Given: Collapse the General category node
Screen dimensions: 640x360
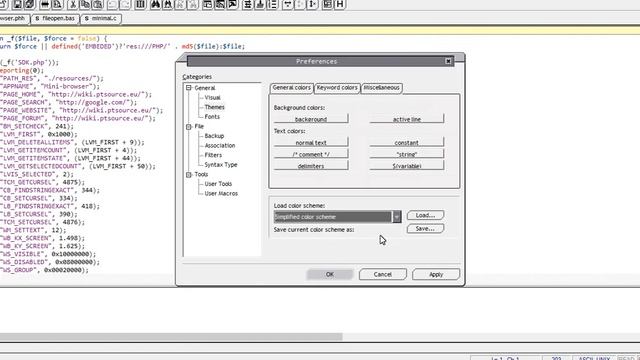Looking at the screenshot, I should [189, 88].
